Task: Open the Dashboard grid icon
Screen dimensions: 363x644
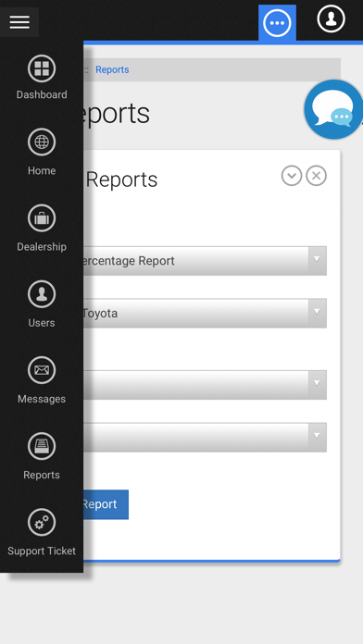Action: (x=42, y=68)
